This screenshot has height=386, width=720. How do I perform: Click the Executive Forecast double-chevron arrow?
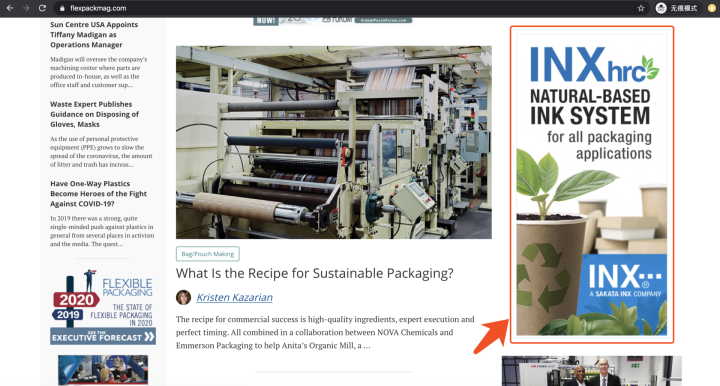pos(149,337)
